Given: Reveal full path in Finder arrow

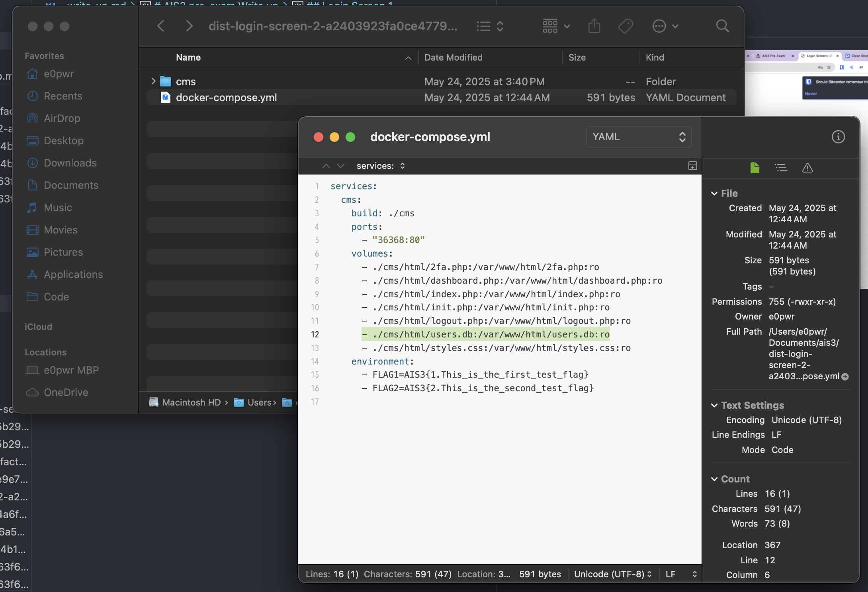Looking at the screenshot, I should (845, 376).
